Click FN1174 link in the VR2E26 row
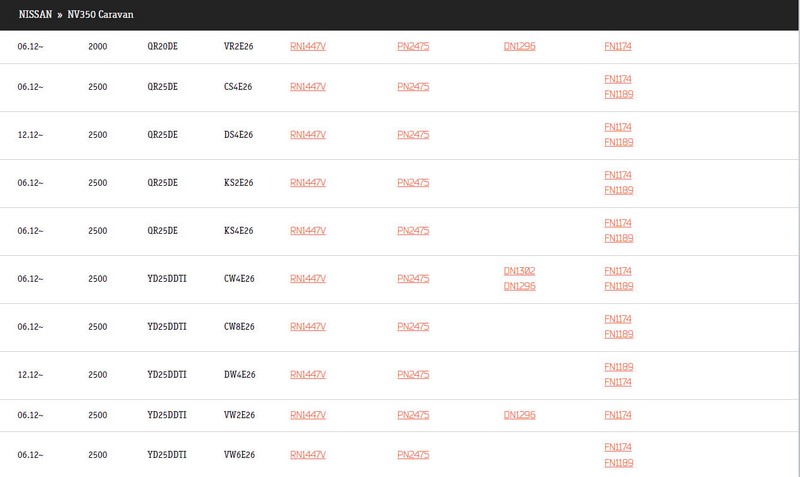The height and width of the screenshot is (477, 800). (618, 47)
